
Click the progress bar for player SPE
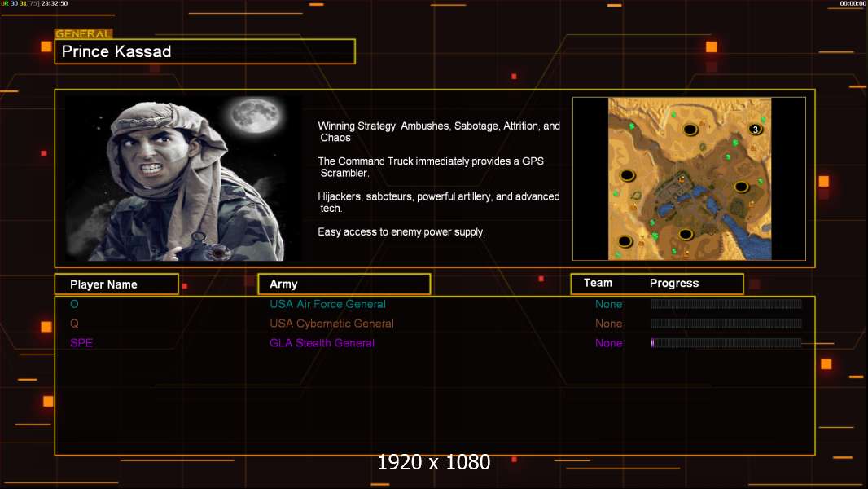click(x=726, y=342)
